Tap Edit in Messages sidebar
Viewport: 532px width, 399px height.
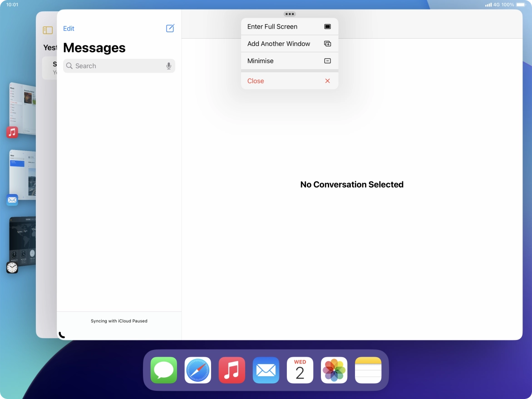tap(69, 29)
